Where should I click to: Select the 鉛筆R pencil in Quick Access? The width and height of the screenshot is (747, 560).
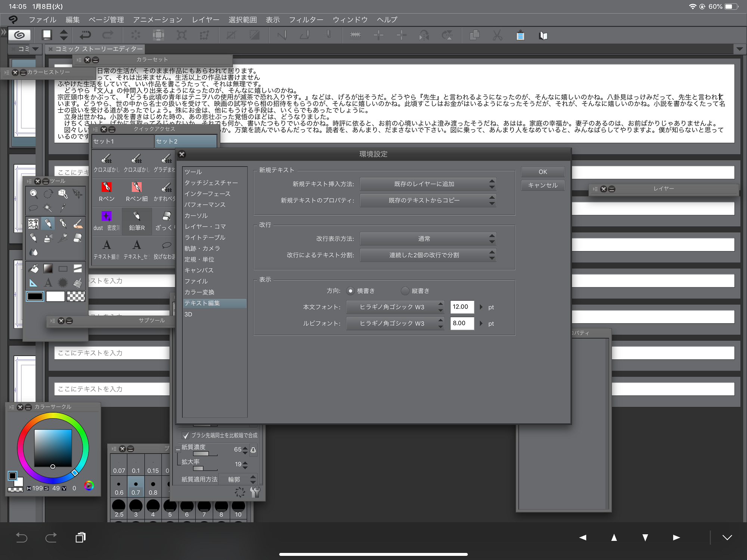click(x=137, y=220)
